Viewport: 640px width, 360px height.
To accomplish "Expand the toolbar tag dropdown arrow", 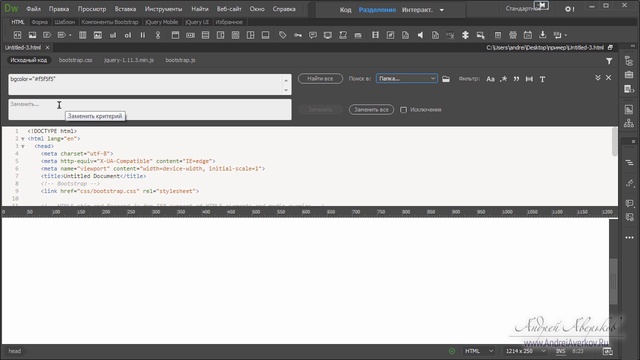I will pyautogui.click(x=70, y=36).
